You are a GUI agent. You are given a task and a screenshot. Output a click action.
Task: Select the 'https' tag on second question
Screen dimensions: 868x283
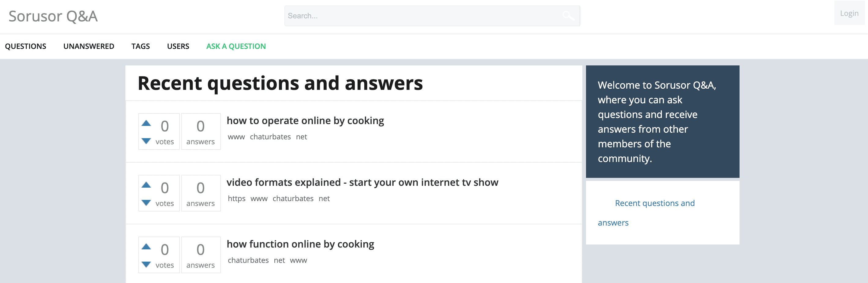[236, 199]
